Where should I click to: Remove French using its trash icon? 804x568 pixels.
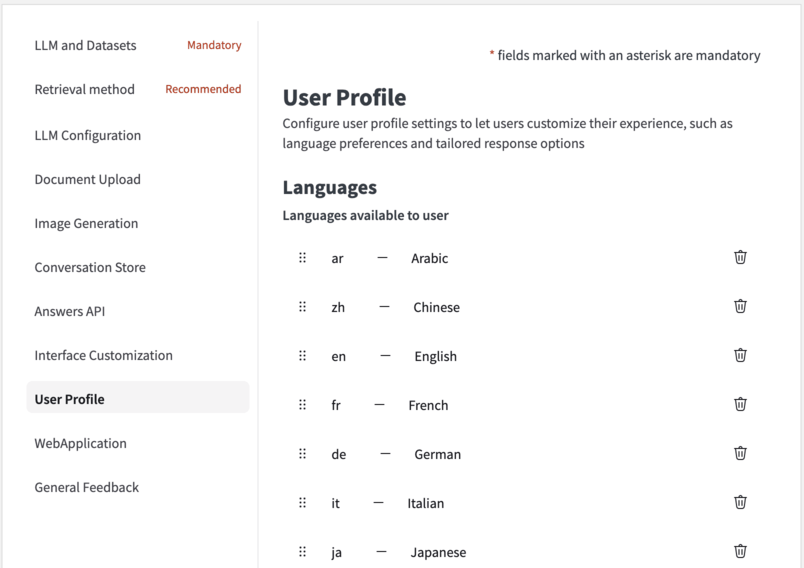click(x=740, y=404)
